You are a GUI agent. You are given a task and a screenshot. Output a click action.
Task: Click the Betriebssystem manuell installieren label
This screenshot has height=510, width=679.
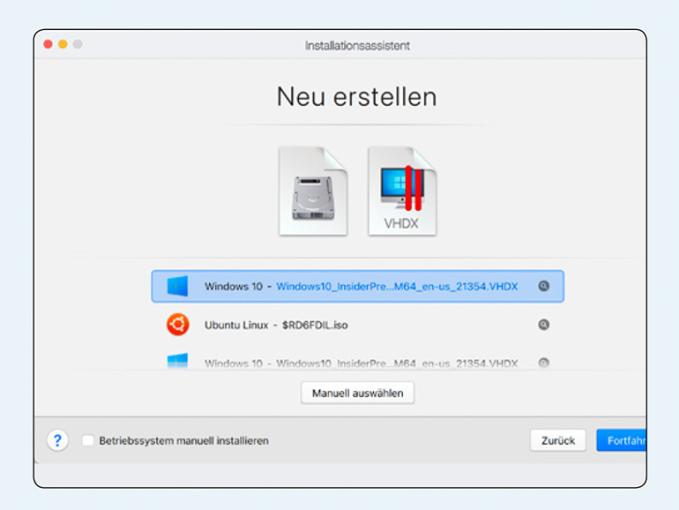(184, 441)
